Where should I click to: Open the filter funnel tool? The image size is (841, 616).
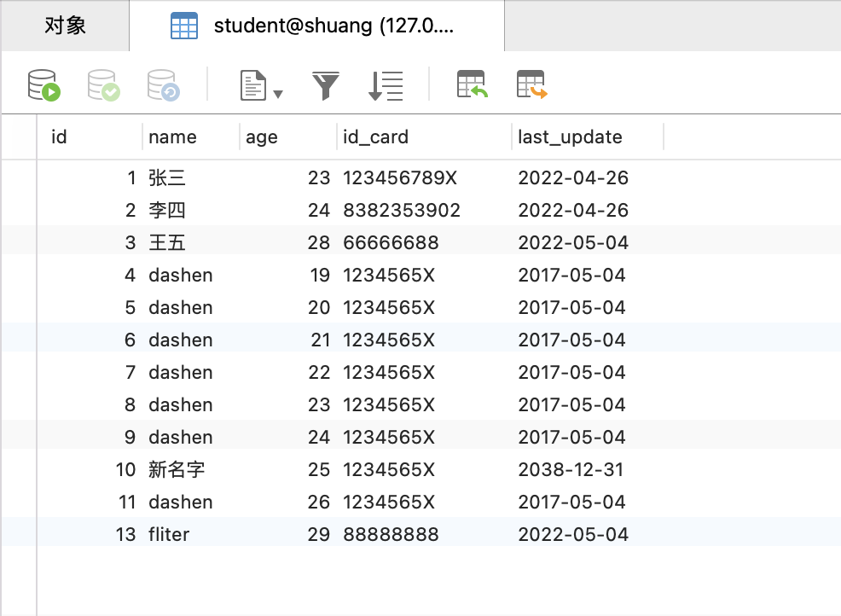pyautogui.click(x=326, y=85)
